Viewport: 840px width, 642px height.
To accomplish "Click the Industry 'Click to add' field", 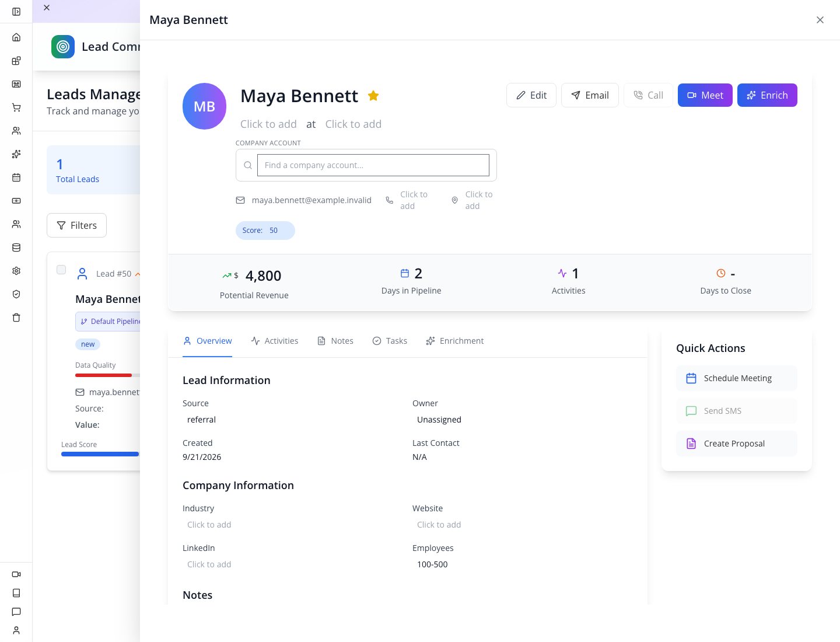I will pyautogui.click(x=209, y=525).
